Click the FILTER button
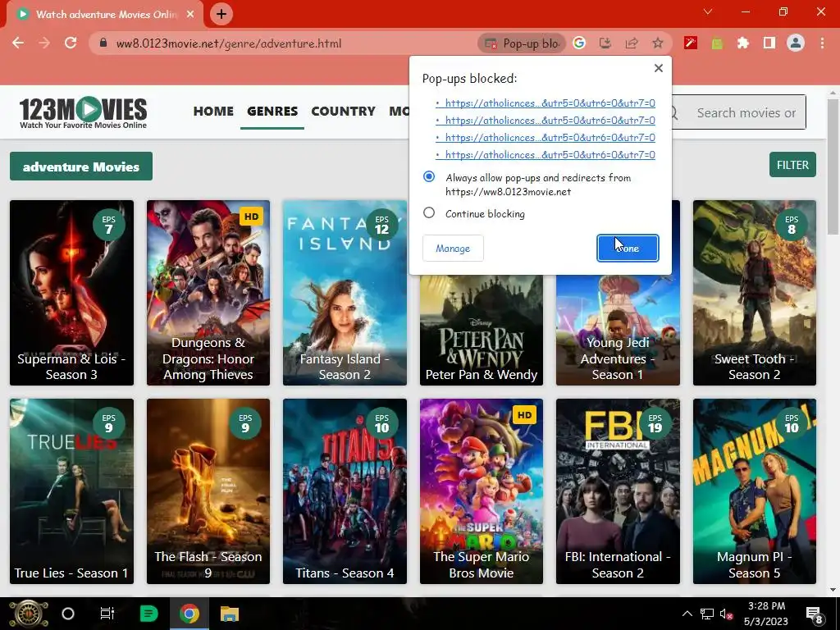 click(x=793, y=165)
